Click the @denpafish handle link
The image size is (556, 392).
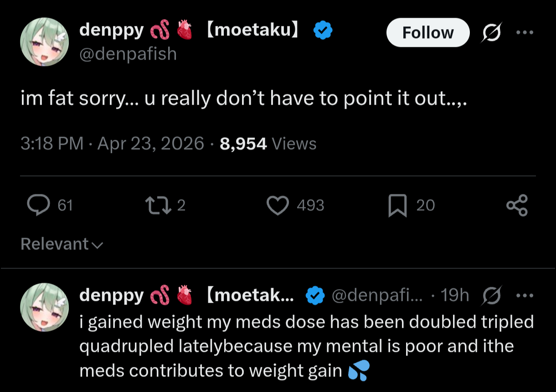(128, 54)
